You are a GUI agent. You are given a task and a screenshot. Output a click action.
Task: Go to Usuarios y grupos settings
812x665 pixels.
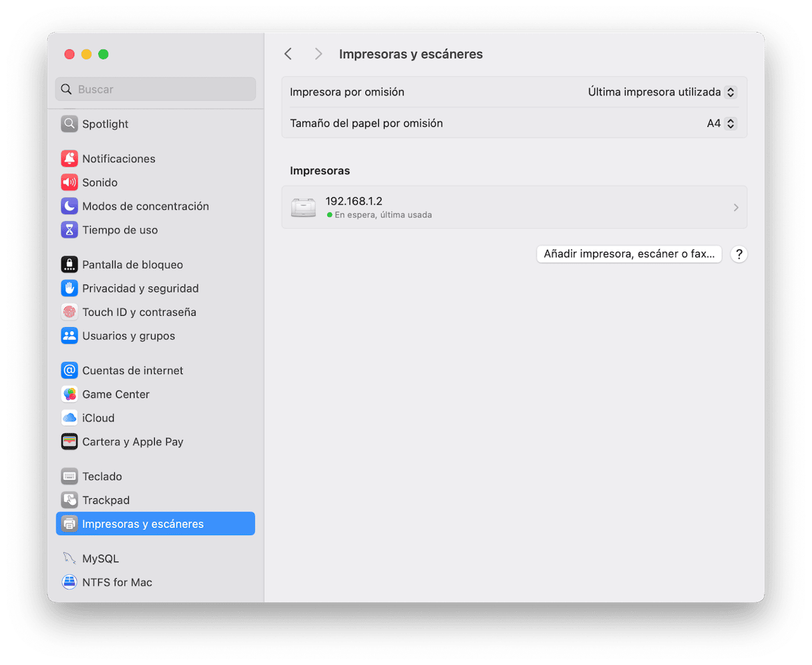pos(128,336)
